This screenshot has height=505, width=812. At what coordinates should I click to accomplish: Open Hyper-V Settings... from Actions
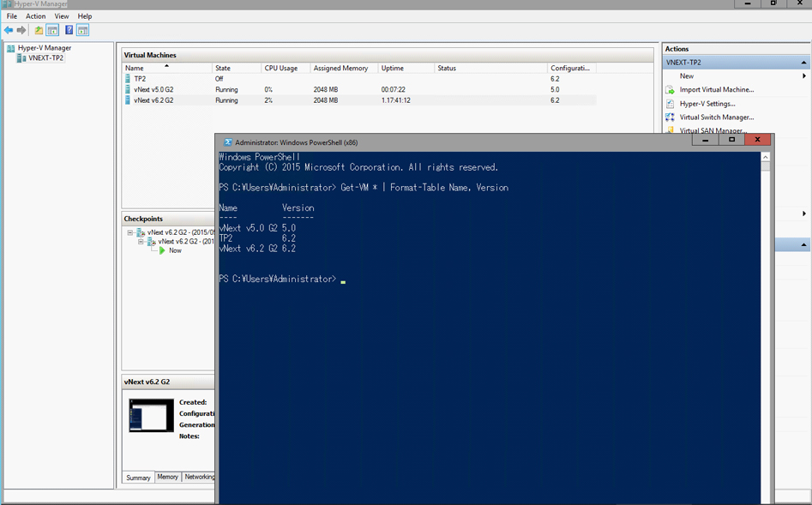coord(707,104)
